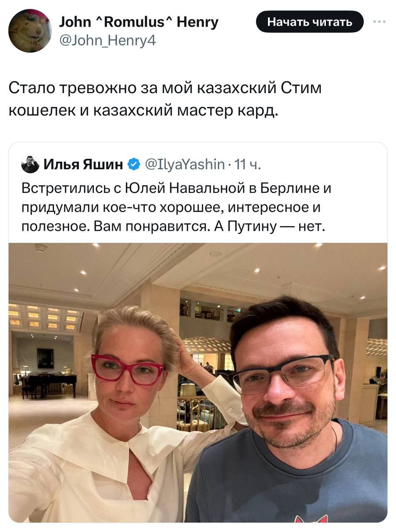Select the tweet text about казахский Стим кошелек
Screen dimensions: 396x532
point(165,99)
